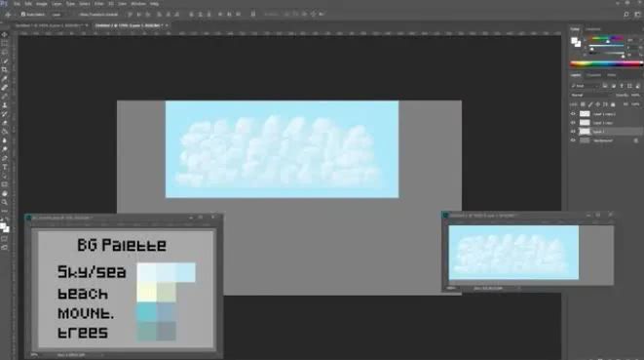Select the Blur tool
The width and height of the screenshot is (644, 360).
coord(5,140)
